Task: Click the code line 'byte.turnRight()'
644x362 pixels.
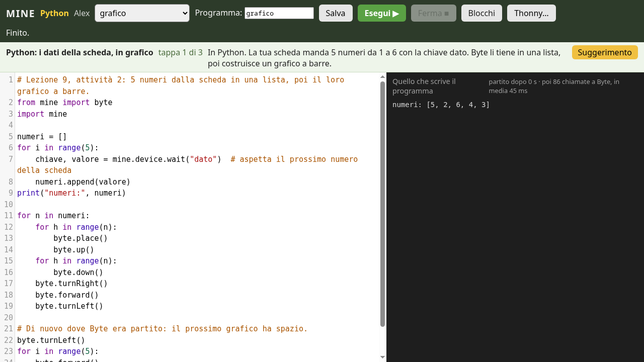Action: [x=71, y=284]
